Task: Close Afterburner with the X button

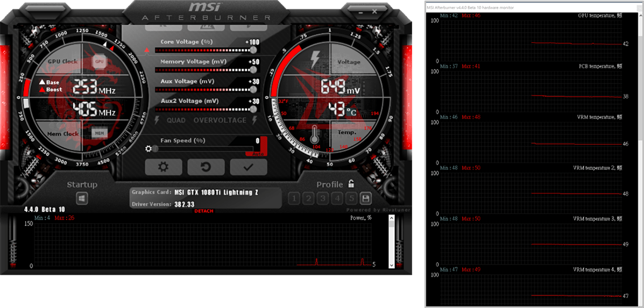Action: pyautogui.click(x=375, y=12)
